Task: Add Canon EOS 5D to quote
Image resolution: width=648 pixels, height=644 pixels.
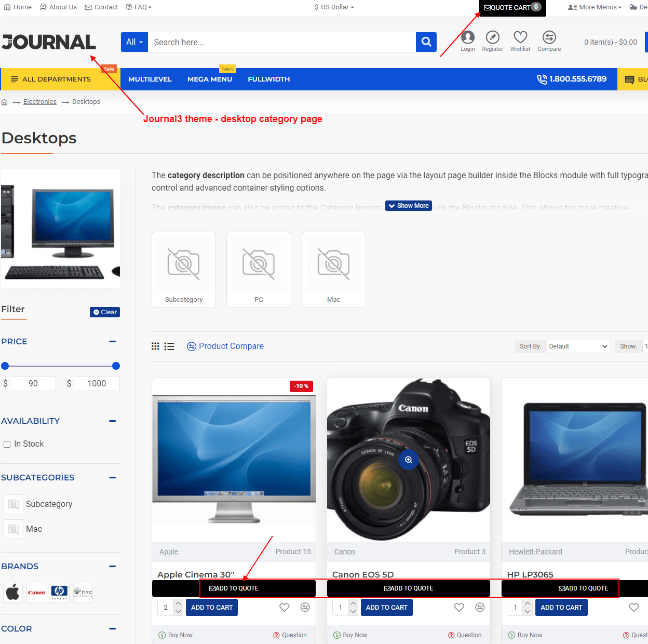Action: coord(409,588)
